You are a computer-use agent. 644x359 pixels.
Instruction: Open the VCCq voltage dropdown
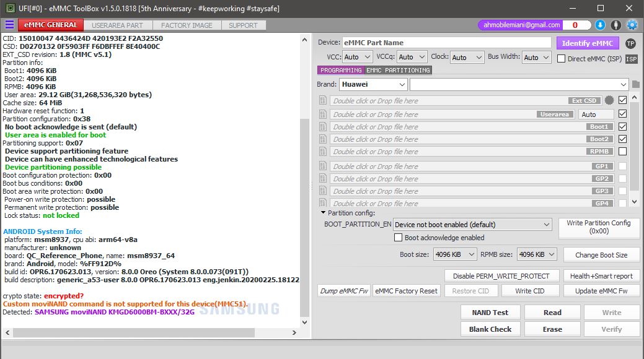(412, 57)
